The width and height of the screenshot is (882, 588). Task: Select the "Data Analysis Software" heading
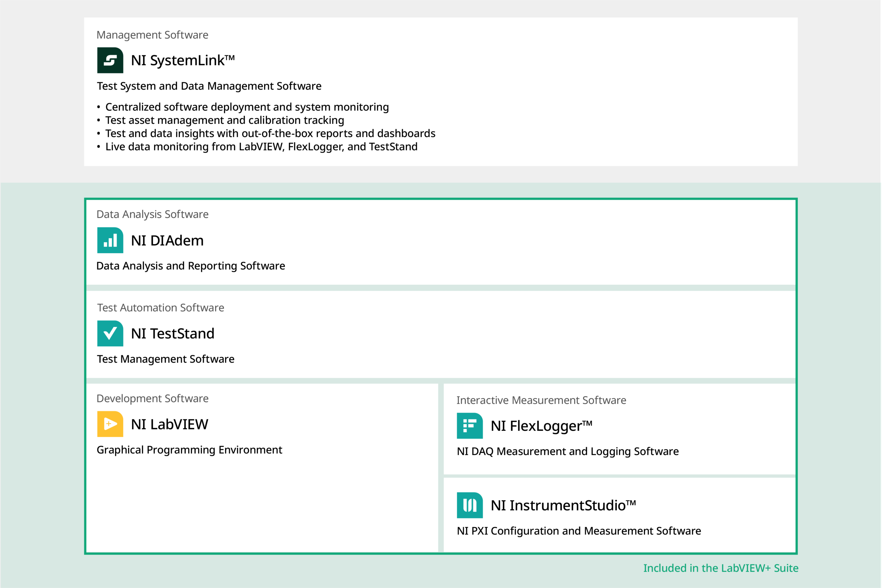tap(152, 214)
